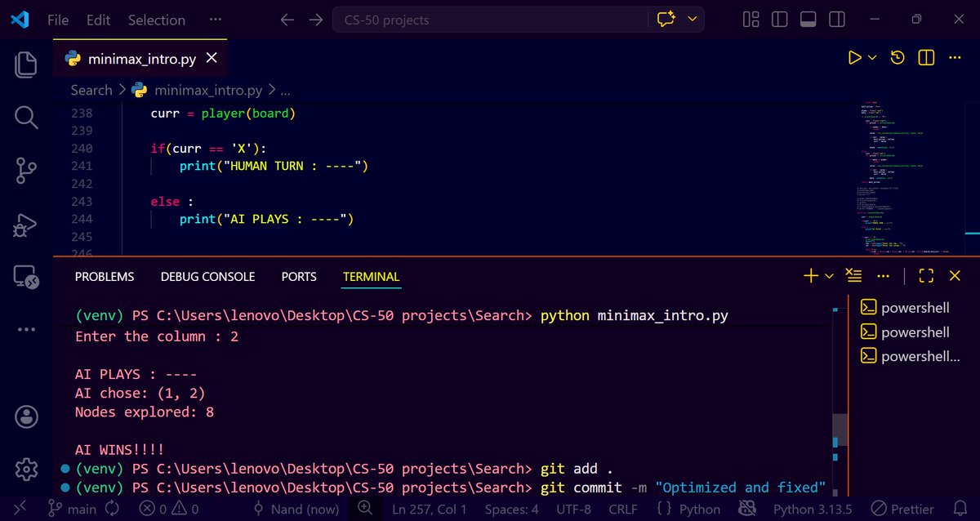Image resolution: width=980 pixels, height=521 pixels.
Task: Split the editor to the right
Action: click(926, 58)
